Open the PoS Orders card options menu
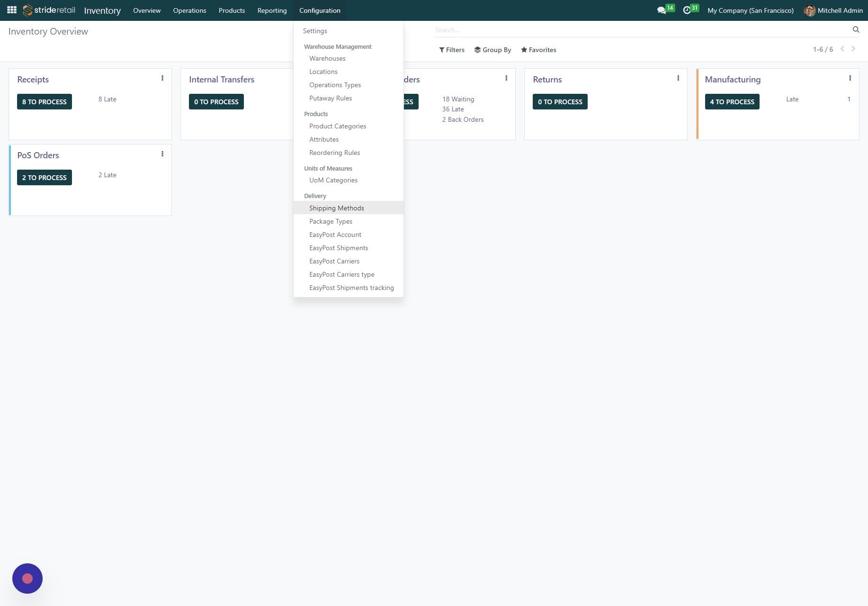This screenshot has height=606, width=868. (x=162, y=154)
